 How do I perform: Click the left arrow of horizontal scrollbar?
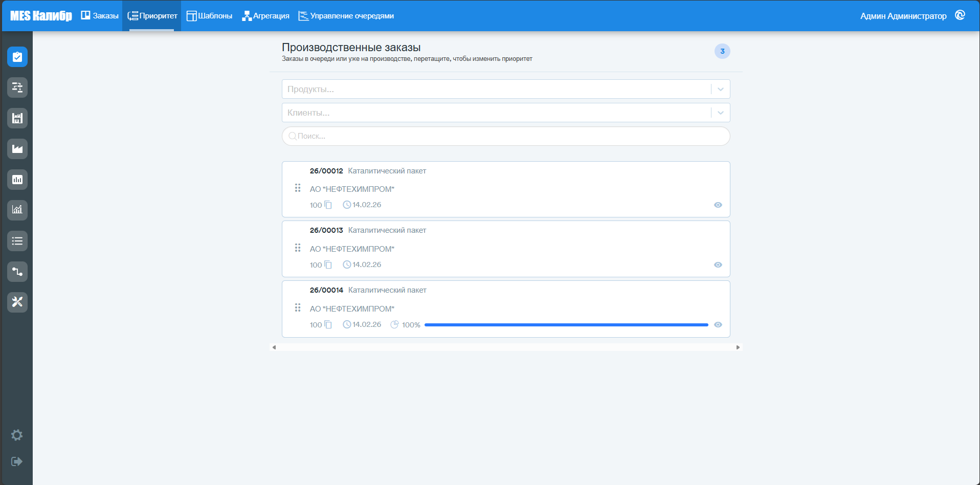274,347
